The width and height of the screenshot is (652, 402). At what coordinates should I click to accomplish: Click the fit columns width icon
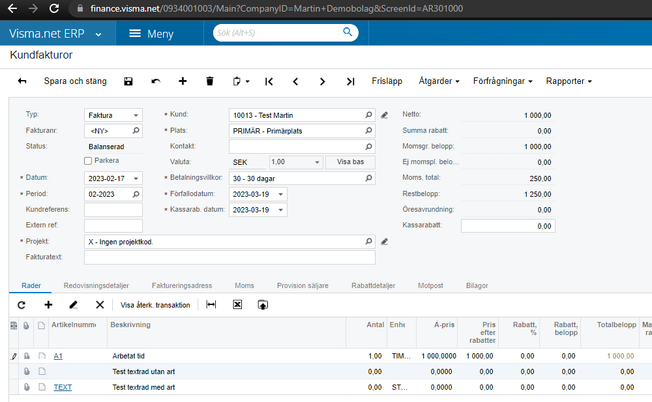point(211,304)
